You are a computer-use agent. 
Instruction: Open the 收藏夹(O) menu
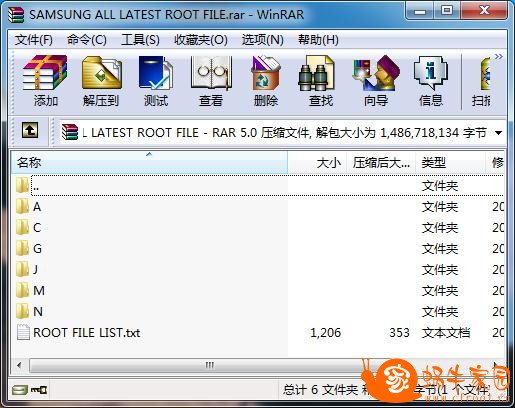pos(201,40)
